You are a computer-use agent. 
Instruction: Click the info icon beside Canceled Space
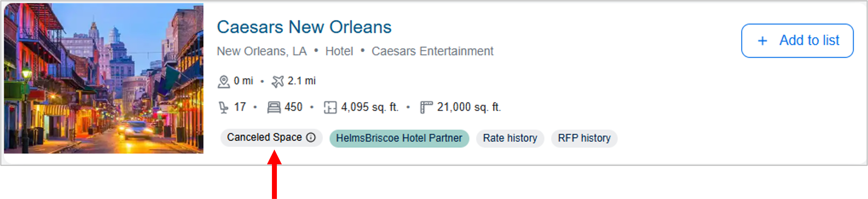point(311,137)
